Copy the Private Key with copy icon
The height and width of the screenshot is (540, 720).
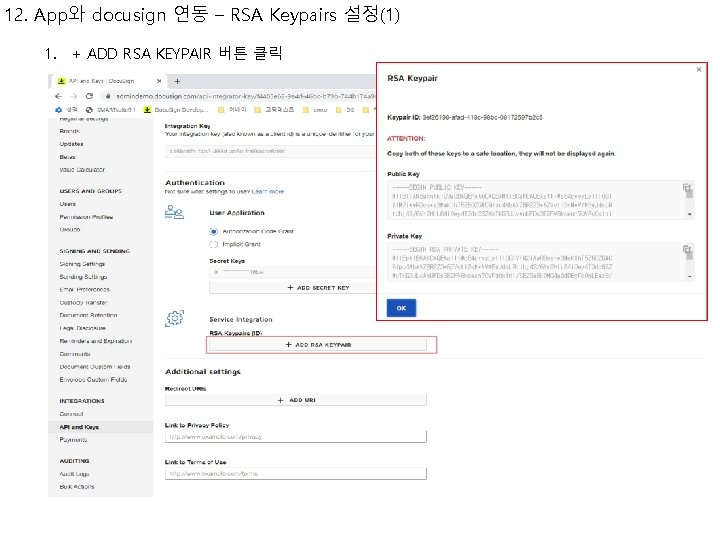[x=686, y=249]
